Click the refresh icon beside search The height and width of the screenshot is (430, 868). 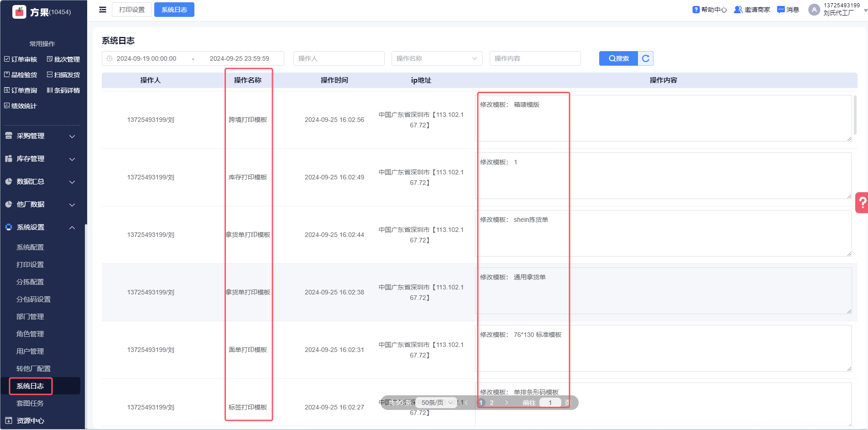[x=645, y=58]
